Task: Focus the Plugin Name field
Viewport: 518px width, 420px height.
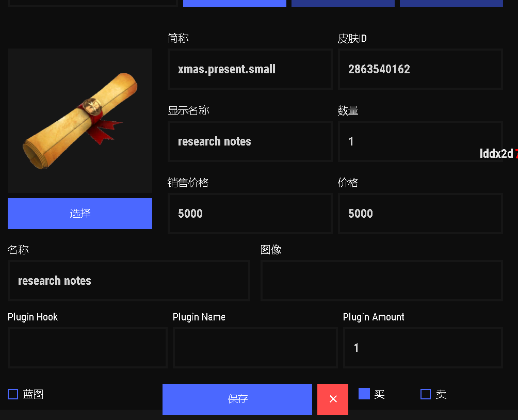Action: point(255,348)
